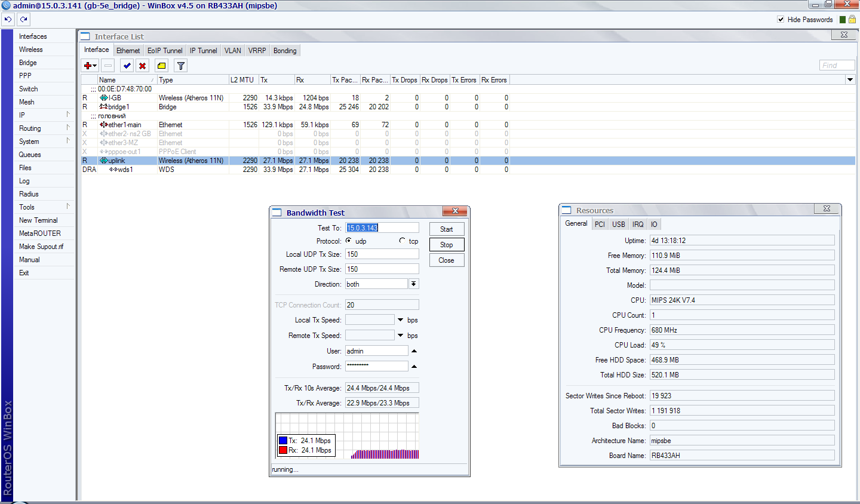Open the interface list columns dropdown
Screen dimensions: 860x504
(x=850, y=79)
